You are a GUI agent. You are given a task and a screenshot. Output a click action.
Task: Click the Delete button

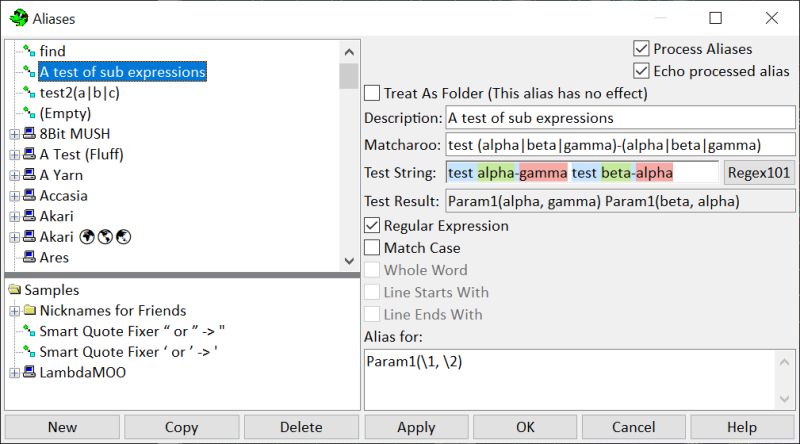[301, 427]
